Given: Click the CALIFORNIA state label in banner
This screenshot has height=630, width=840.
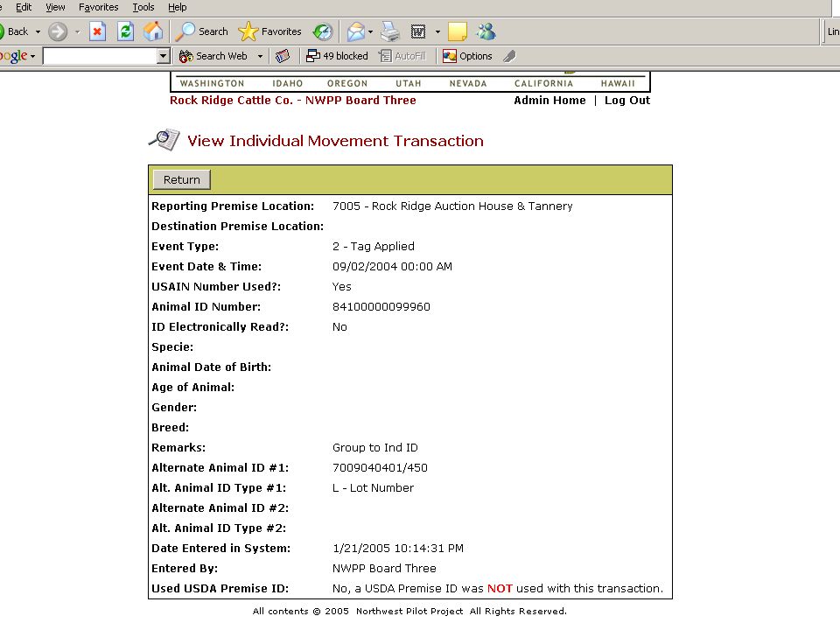Looking at the screenshot, I should point(543,84).
